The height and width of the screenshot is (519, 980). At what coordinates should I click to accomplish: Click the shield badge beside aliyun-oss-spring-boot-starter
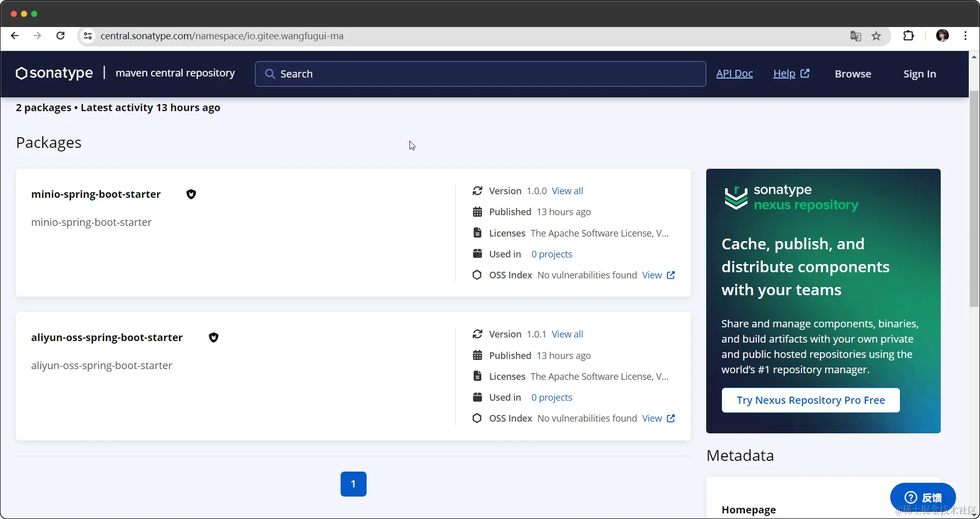click(x=214, y=338)
